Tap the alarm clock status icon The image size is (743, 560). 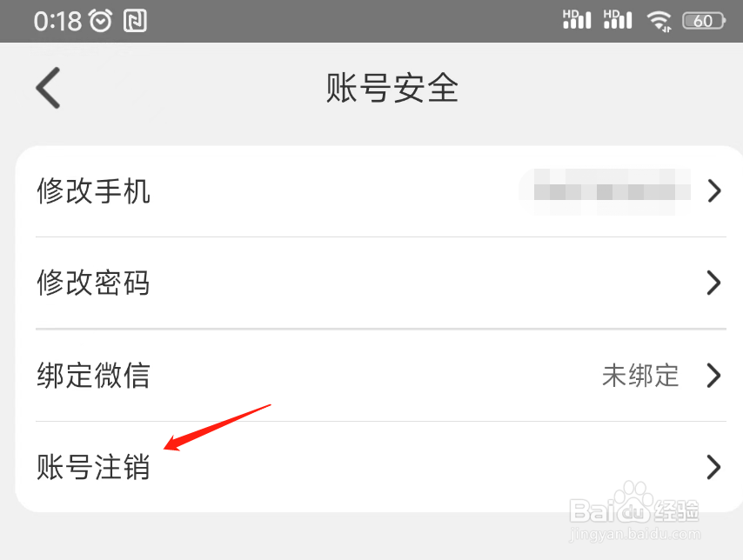(x=101, y=21)
